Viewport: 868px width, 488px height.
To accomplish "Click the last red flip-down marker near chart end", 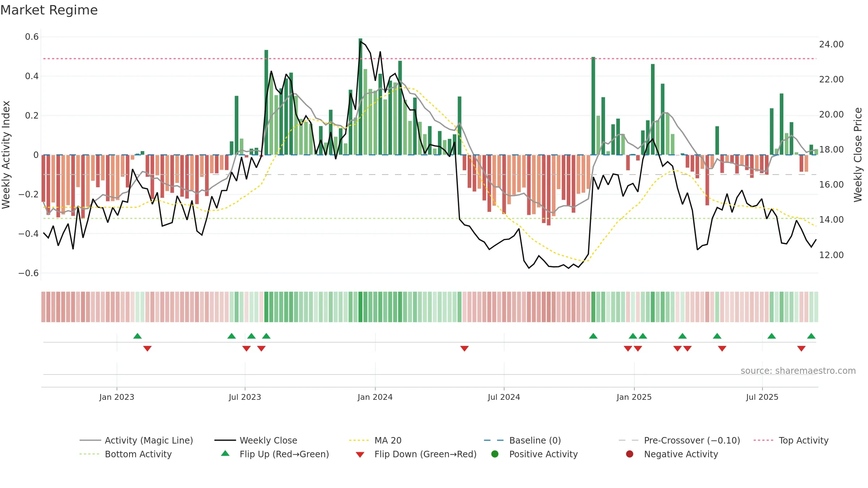I will [801, 348].
